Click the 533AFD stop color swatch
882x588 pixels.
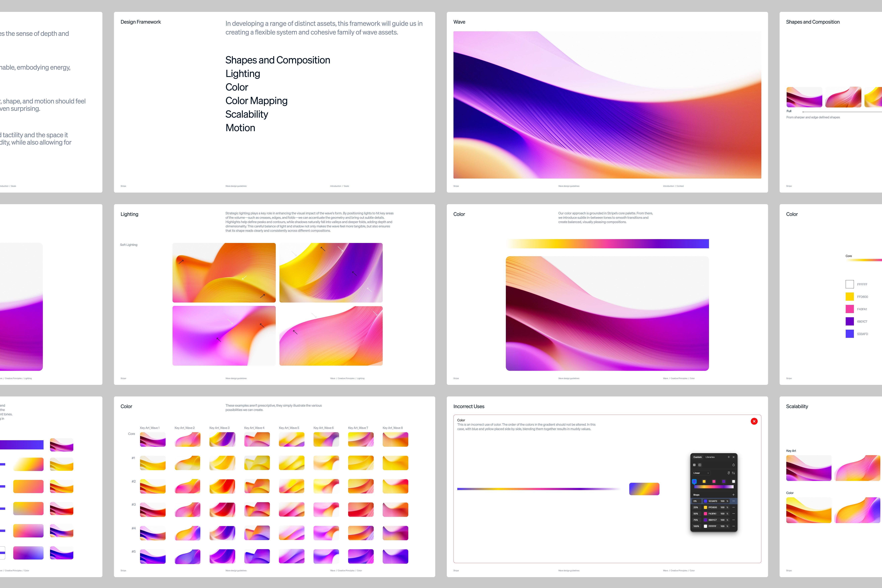point(705,501)
